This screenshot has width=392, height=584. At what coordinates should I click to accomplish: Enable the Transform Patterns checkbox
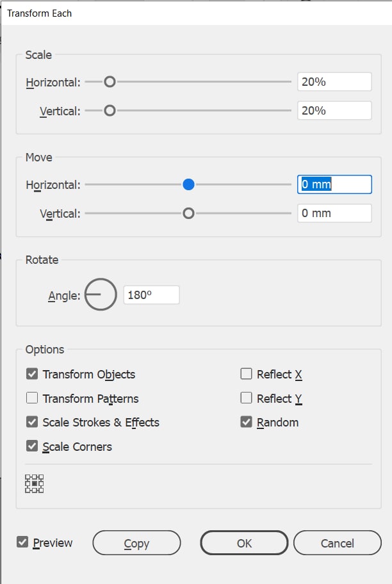click(32, 398)
